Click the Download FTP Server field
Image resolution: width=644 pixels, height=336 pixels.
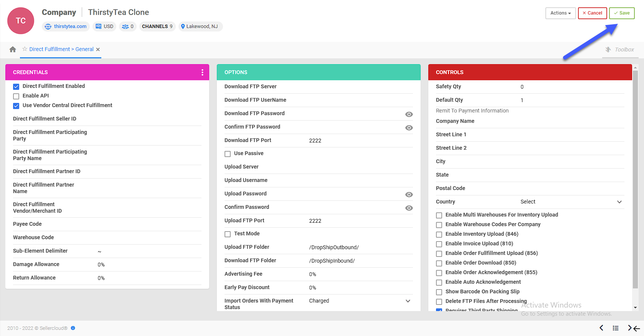tap(360, 87)
